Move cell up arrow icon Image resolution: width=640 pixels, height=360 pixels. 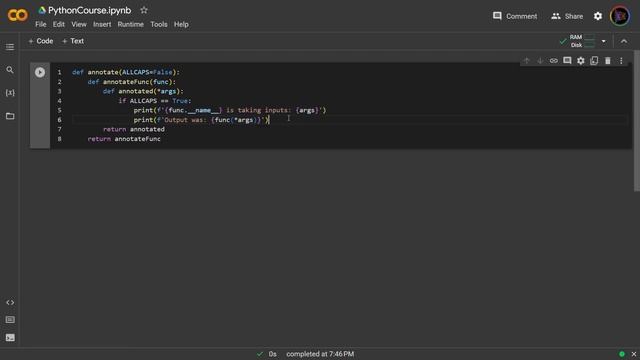coord(526,61)
